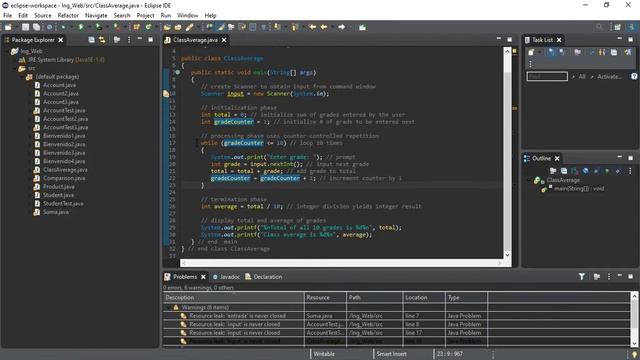Start the Debug launch button
640x360 pixels.
point(63,27)
